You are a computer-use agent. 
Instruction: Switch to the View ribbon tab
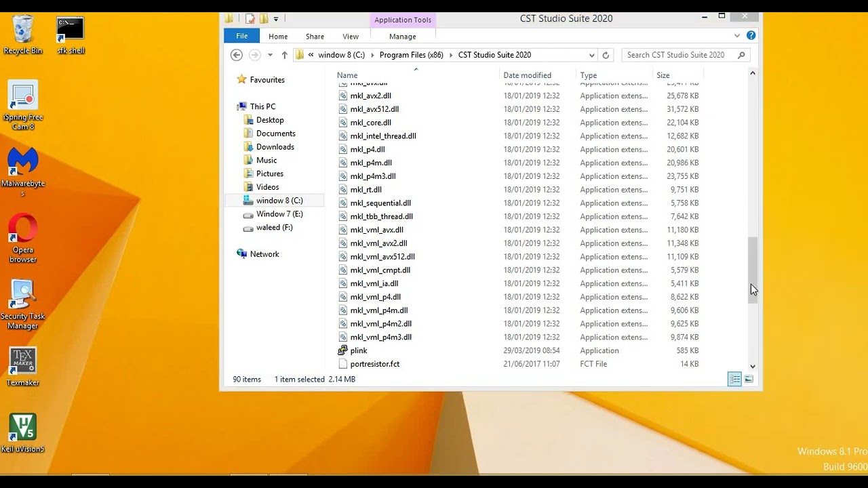pyautogui.click(x=351, y=37)
